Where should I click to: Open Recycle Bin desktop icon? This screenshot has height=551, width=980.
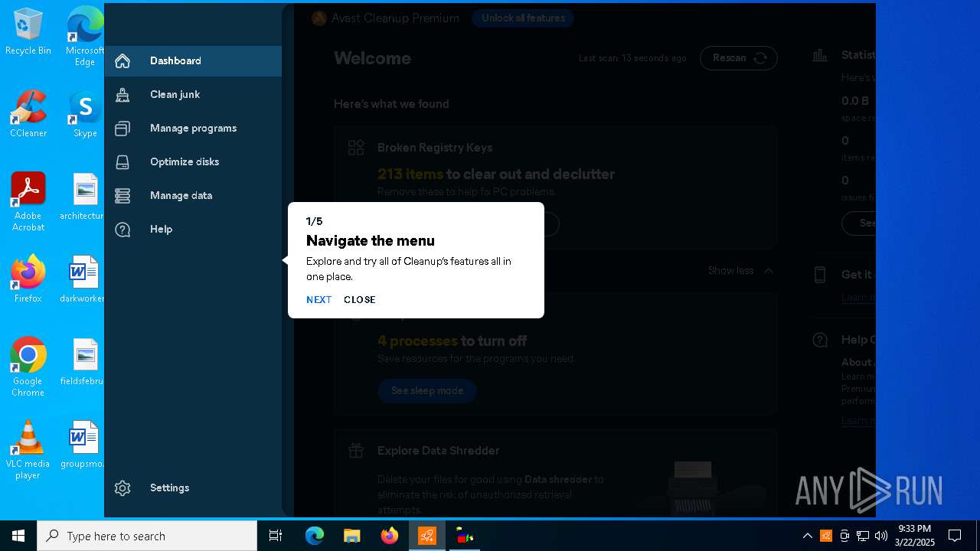click(x=28, y=32)
